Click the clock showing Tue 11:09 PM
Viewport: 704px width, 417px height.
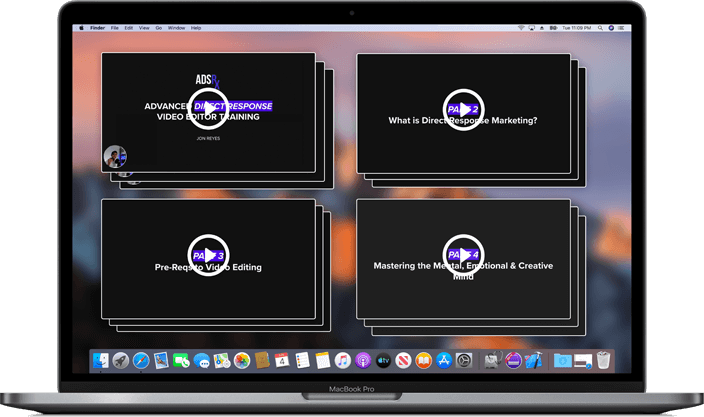coord(577,28)
